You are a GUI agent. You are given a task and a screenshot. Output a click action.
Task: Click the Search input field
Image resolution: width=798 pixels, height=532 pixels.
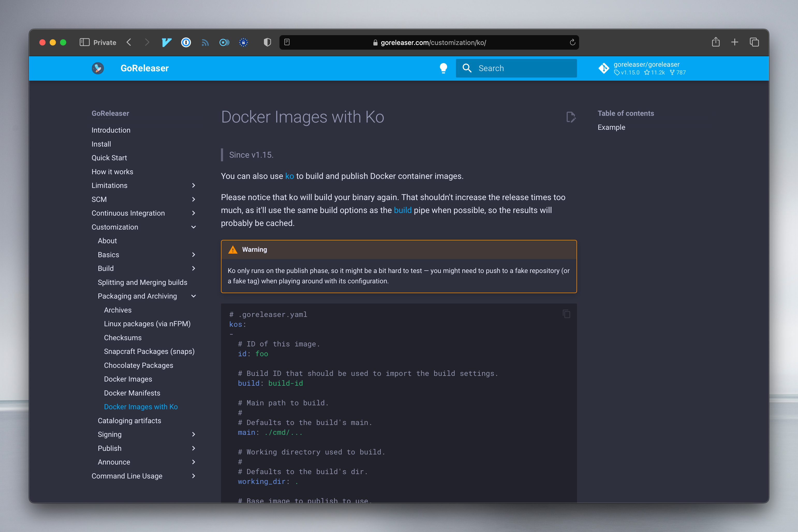click(x=517, y=68)
